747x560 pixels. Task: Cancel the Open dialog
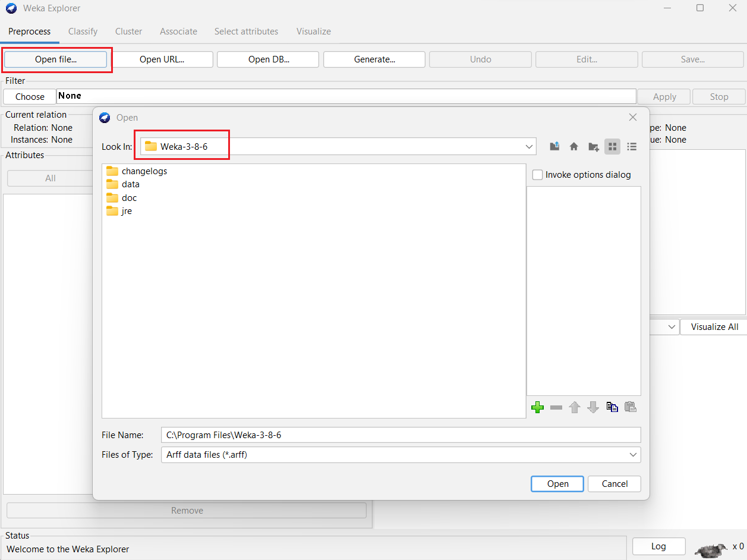[614, 484]
